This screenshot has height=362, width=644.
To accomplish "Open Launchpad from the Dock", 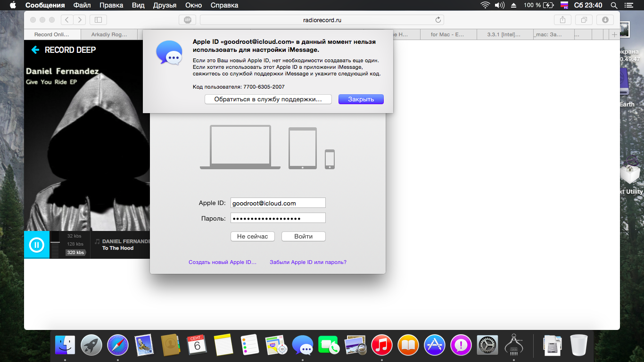I will [x=91, y=345].
